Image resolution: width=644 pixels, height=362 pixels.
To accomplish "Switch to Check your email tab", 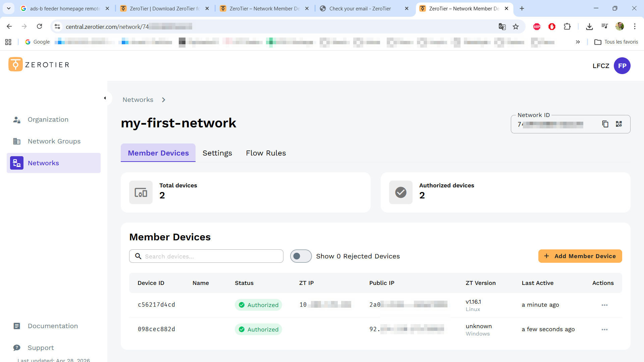I will pos(364,8).
